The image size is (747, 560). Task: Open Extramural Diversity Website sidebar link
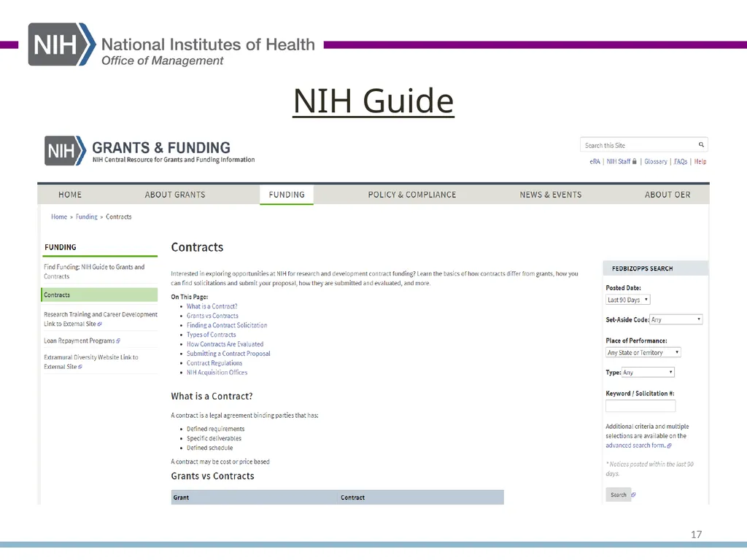91,362
